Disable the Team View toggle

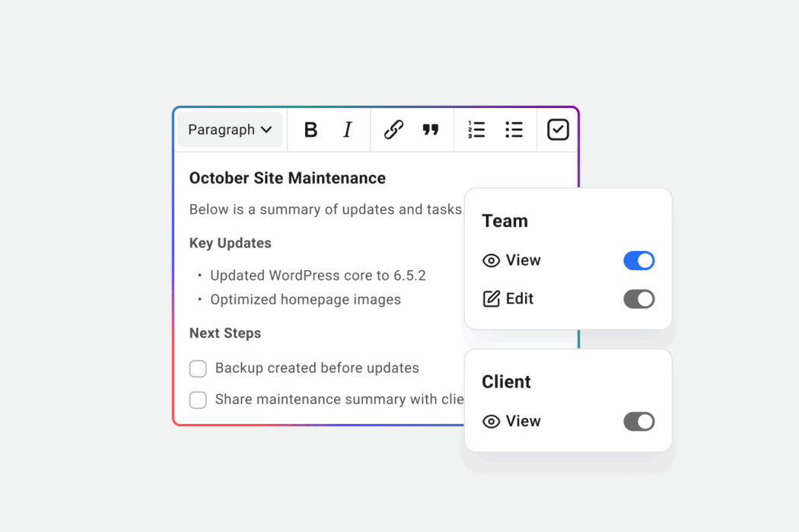[x=638, y=260]
